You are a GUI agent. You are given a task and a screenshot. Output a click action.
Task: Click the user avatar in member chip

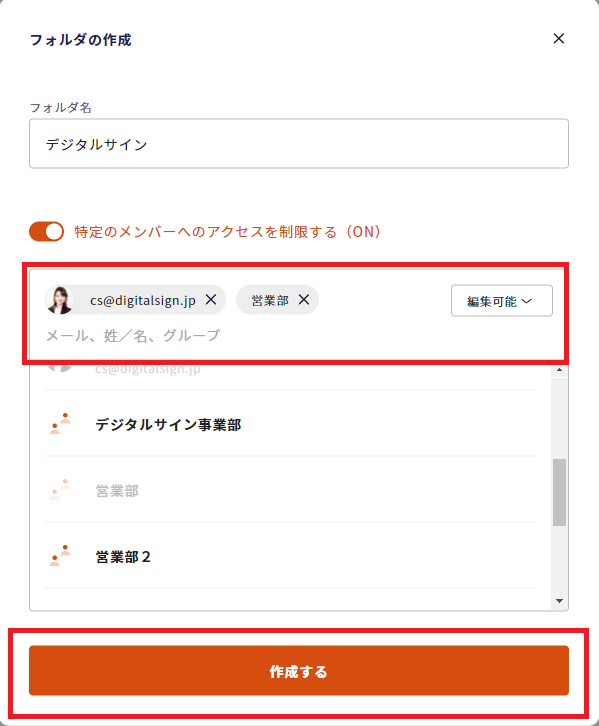[60, 300]
